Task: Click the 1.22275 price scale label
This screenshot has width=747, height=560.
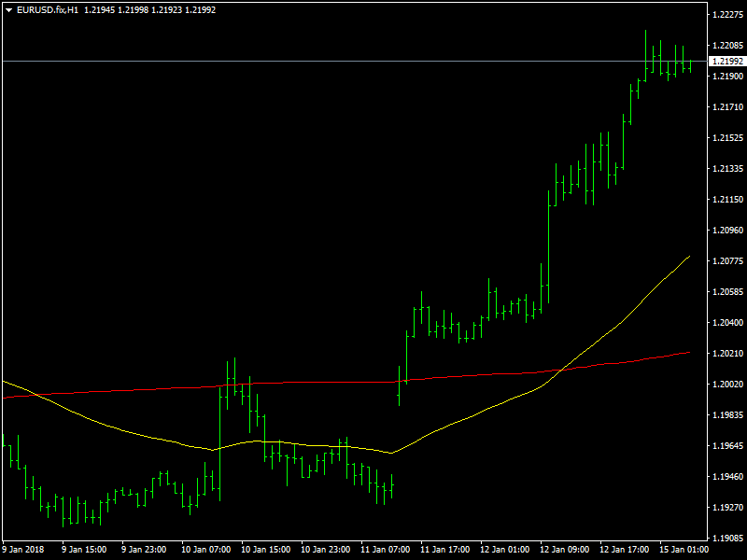Action: pos(727,15)
